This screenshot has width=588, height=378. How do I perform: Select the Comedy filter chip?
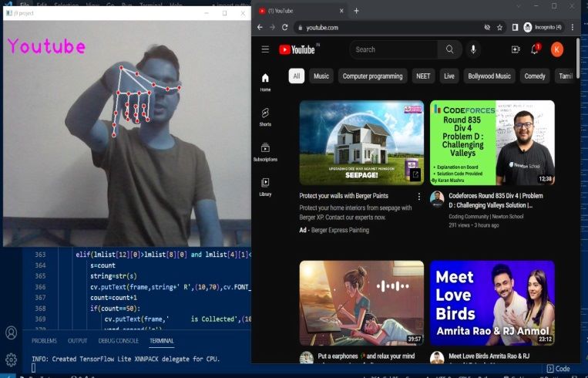[x=534, y=76]
